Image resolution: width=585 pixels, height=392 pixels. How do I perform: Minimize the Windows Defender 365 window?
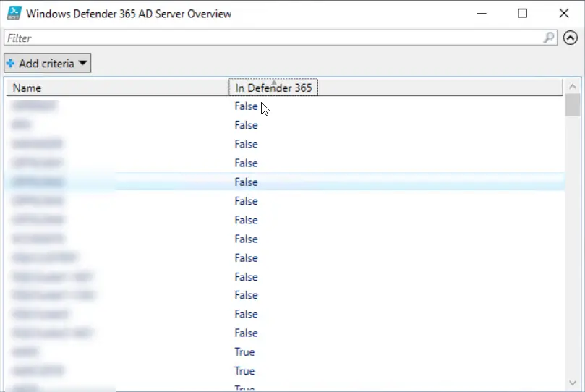click(x=482, y=14)
